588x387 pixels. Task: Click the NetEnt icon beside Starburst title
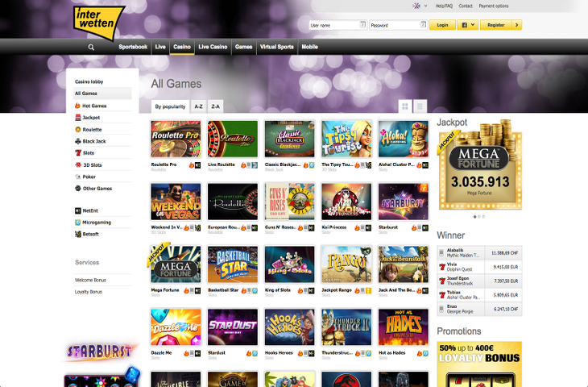pos(425,228)
